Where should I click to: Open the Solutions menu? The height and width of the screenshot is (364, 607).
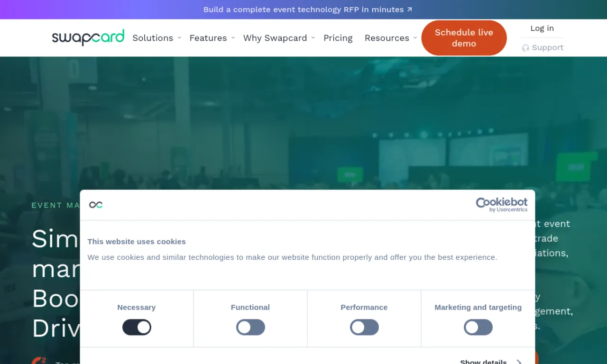point(153,38)
